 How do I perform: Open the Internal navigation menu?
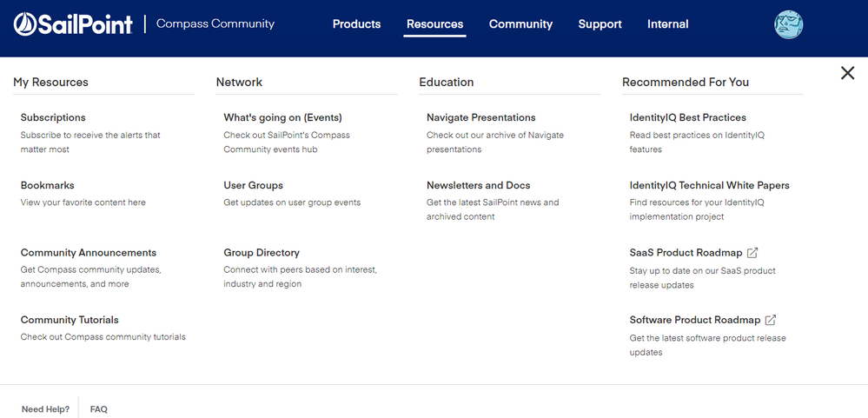point(667,24)
